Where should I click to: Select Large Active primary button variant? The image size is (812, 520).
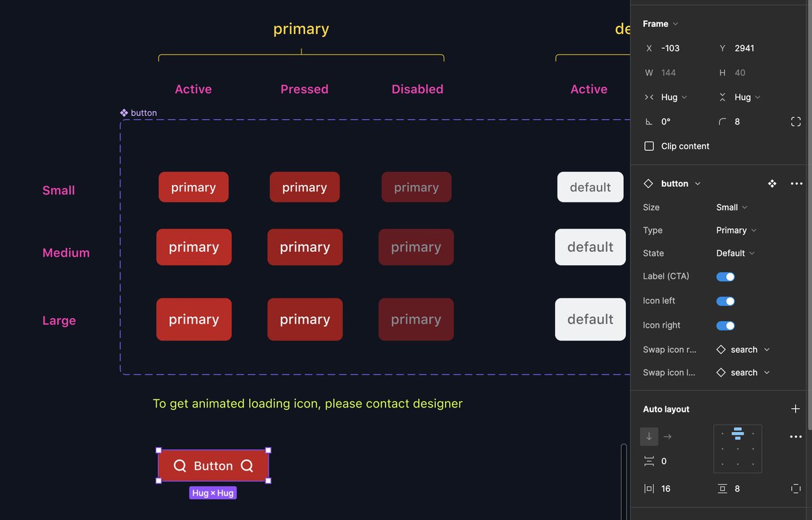pos(194,320)
